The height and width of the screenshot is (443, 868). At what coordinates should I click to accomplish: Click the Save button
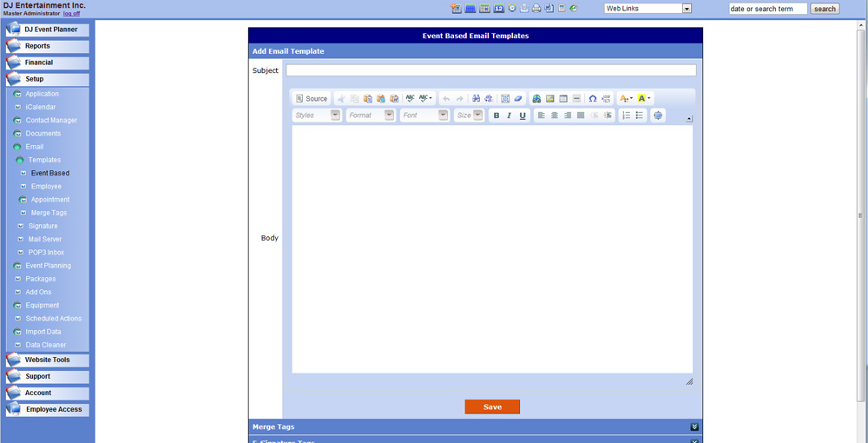[492, 407]
